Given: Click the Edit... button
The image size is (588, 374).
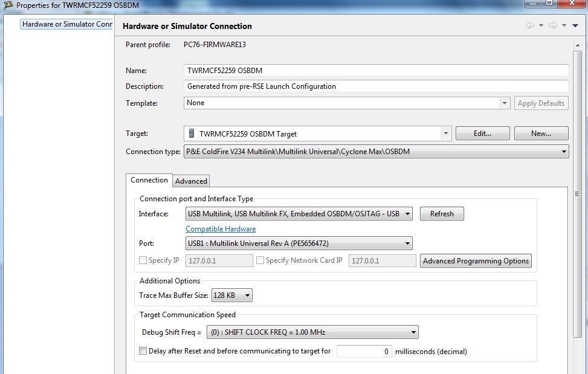Looking at the screenshot, I should coord(482,134).
